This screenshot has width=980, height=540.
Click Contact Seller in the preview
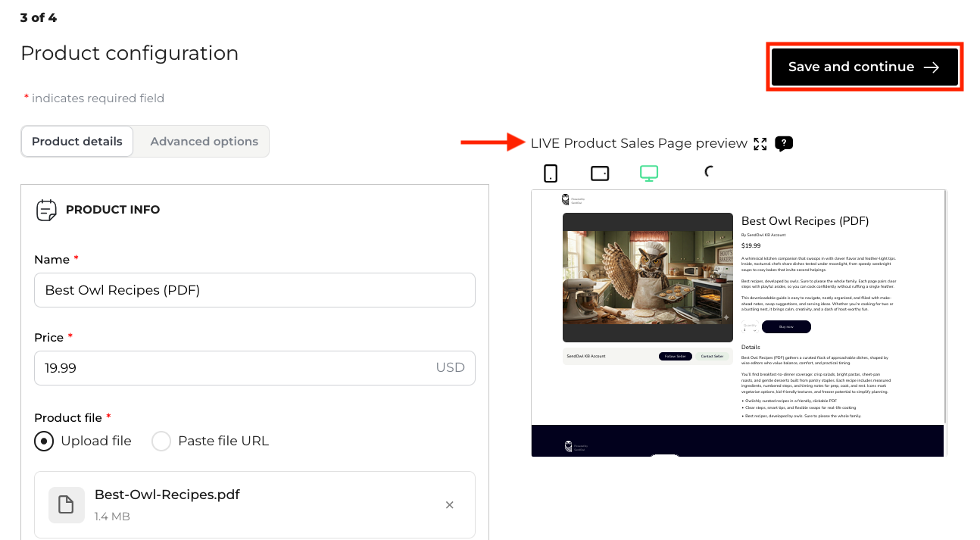pos(712,356)
